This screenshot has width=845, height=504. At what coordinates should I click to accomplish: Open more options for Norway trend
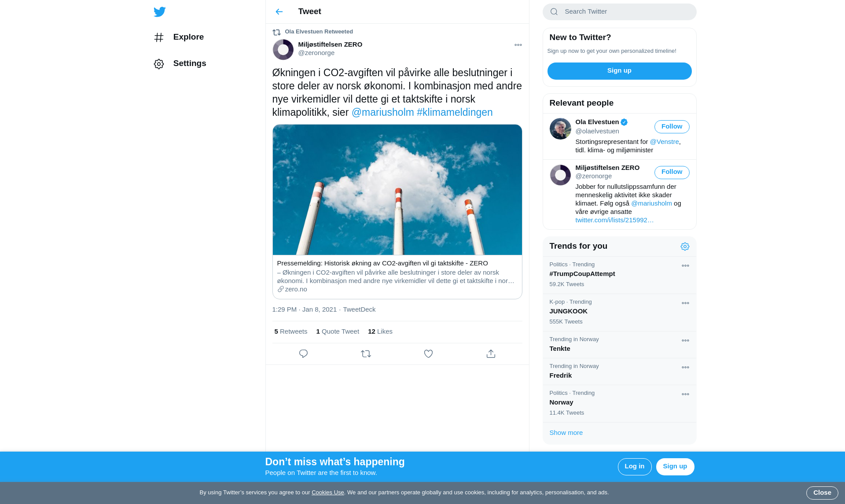point(685,394)
